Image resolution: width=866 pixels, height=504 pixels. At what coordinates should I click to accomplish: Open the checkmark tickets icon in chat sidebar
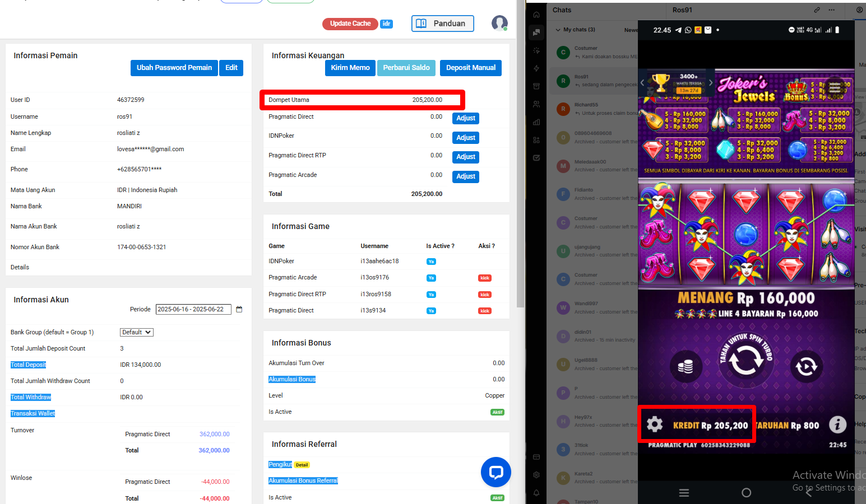[x=536, y=158]
